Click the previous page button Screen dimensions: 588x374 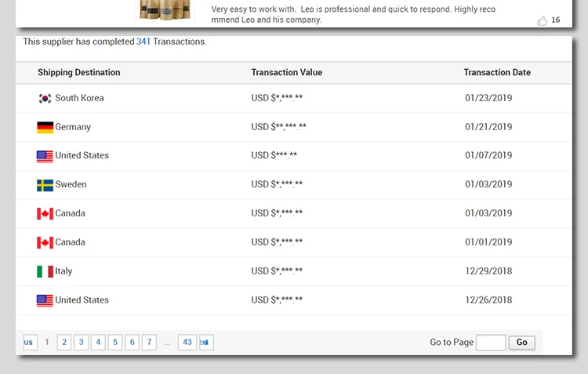coord(29,343)
